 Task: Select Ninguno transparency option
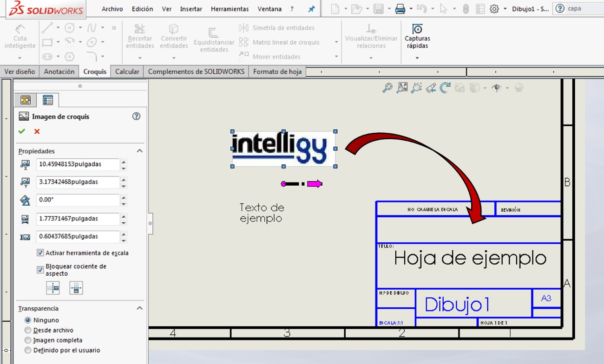tap(28, 320)
